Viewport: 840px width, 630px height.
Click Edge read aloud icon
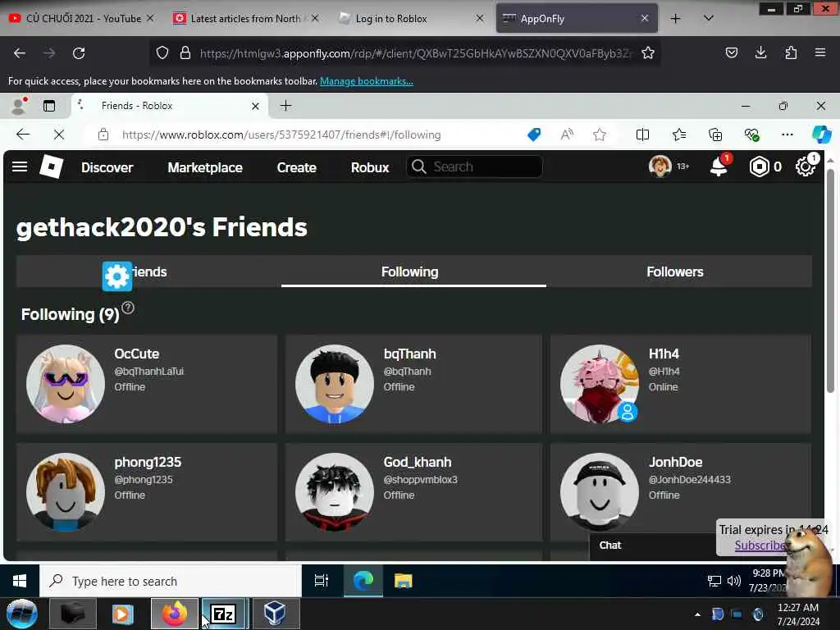coord(567,135)
